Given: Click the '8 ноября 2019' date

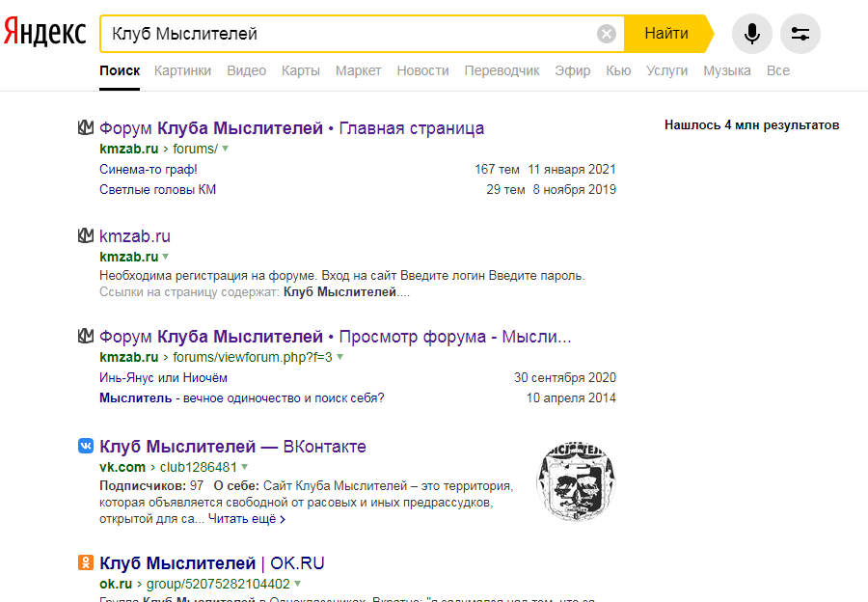Looking at the screenshot, I should pyautogui.click(x=575, y=189).
